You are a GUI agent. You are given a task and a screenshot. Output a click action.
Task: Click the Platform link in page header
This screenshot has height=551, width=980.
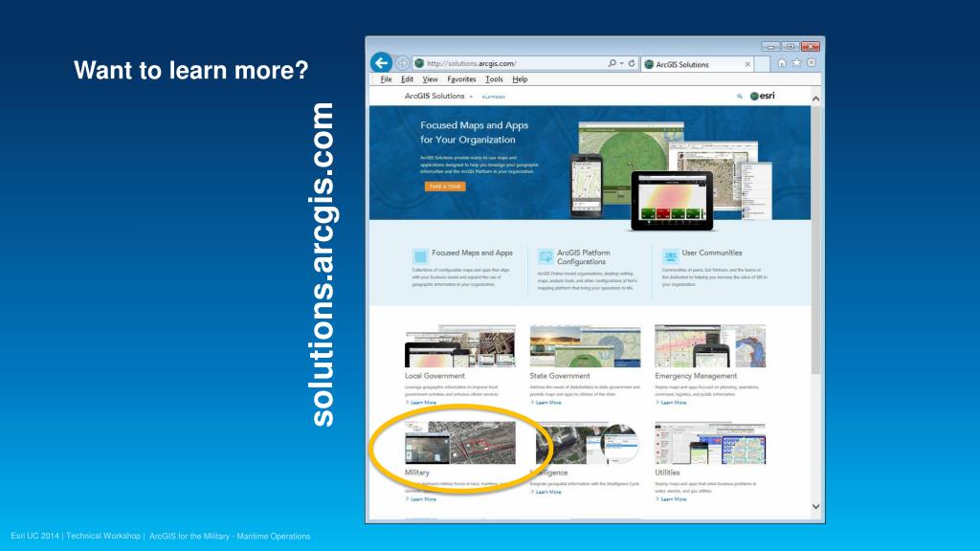[x=494, y=97]
